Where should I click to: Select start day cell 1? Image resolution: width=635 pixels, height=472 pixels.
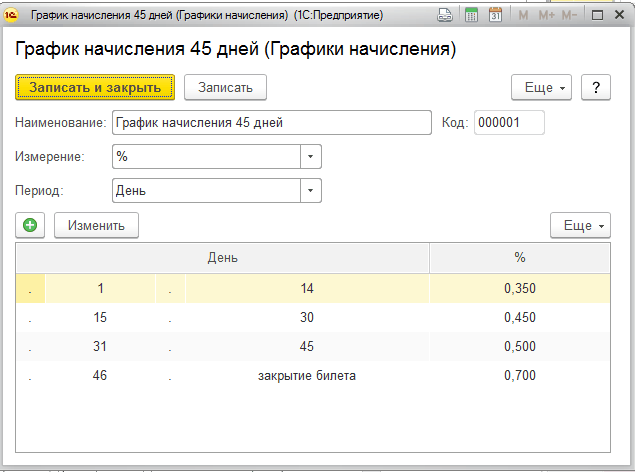[100, 288]
